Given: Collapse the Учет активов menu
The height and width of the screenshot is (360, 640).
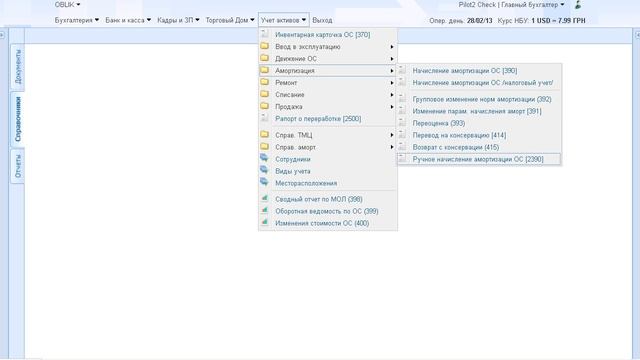Looking at the screenshot, I should 283,20.
